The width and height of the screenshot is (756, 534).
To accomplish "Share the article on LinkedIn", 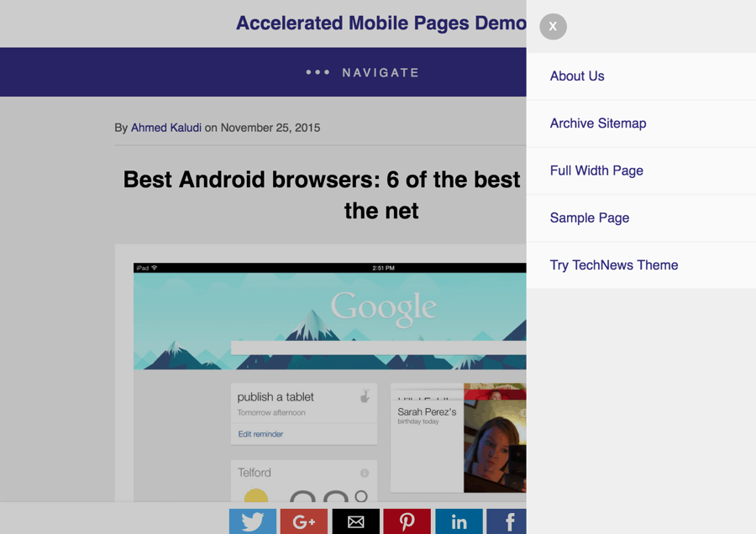I will click(459, 521).
